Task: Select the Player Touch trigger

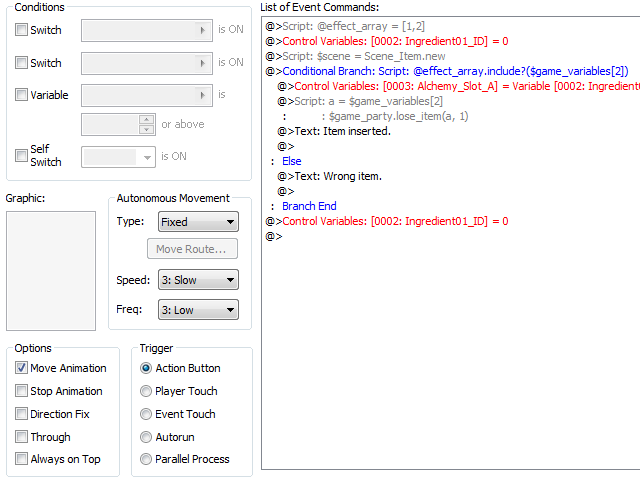Action: [147, 391]
